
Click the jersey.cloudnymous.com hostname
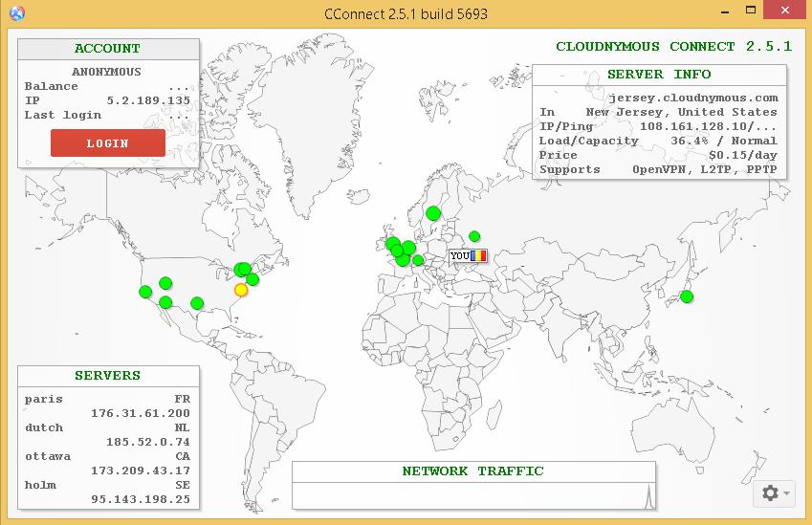(692, 98)
